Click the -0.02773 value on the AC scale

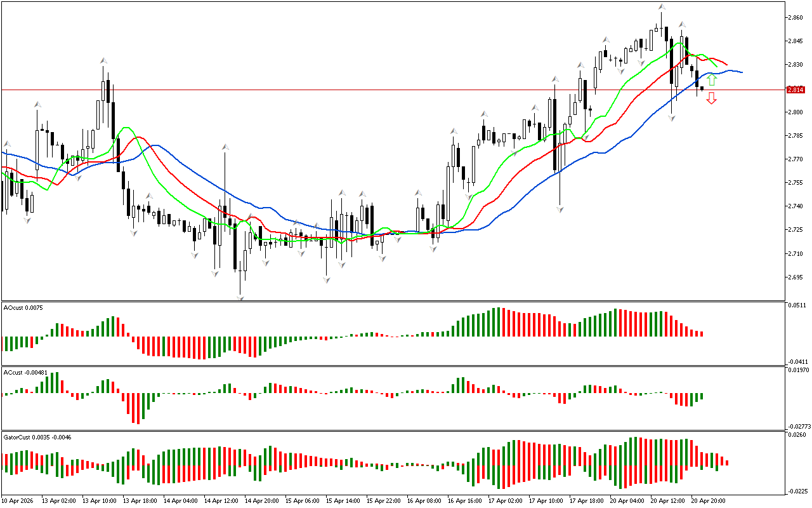(x=798, y=426)
